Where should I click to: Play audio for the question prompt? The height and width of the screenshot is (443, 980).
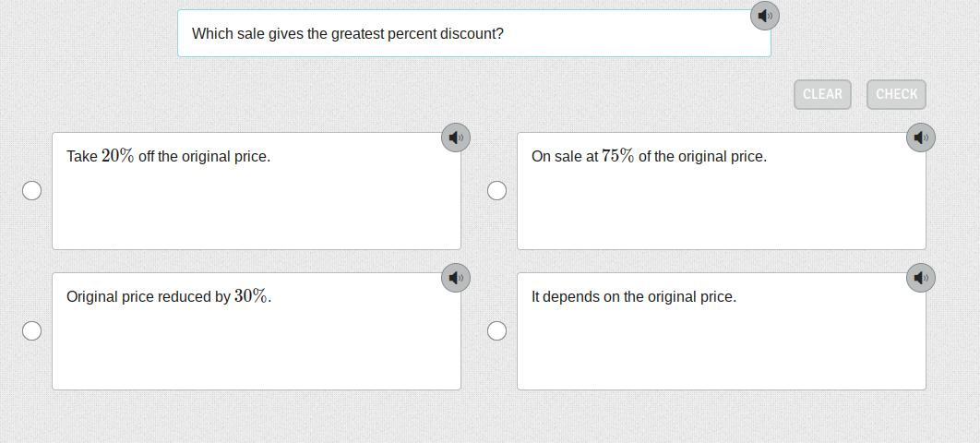pos(764,16)
